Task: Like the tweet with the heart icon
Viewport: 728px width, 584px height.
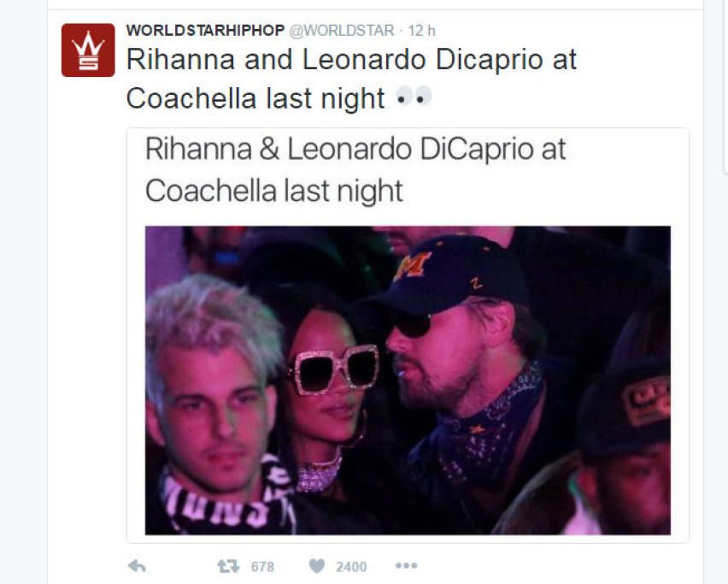Action: coord(317,566)
